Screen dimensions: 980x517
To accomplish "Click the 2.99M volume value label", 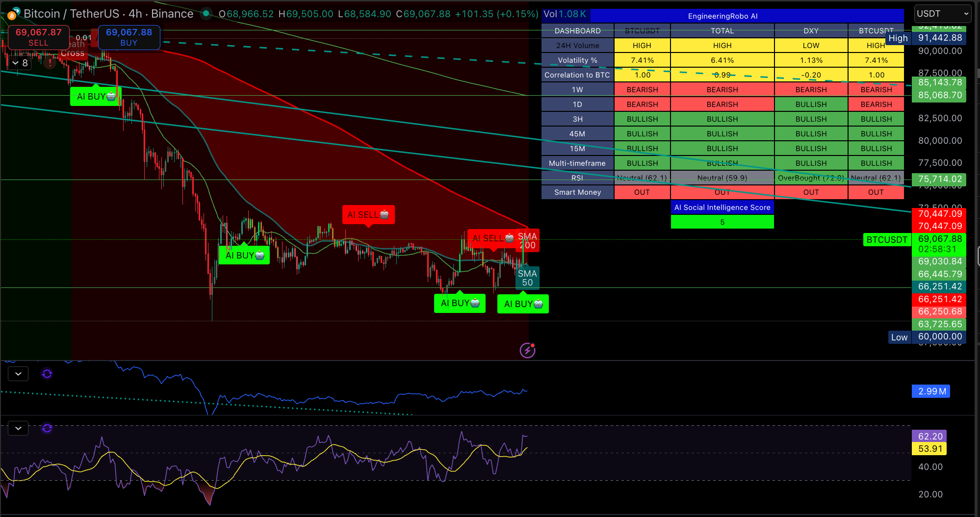I will (931, 391).
